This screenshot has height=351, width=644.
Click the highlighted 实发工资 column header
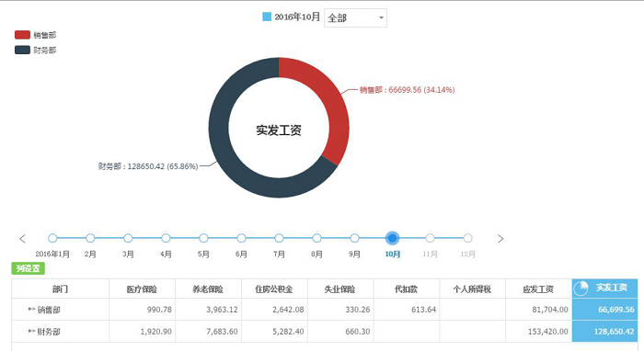(x=605, y=289)
